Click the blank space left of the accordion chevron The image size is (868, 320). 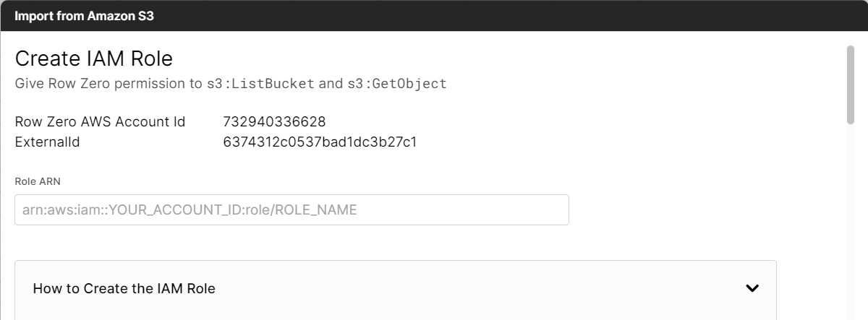[506, 289]
